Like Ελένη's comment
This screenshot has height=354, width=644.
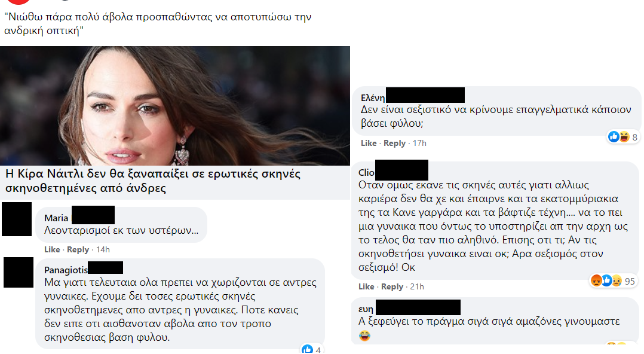[x=369, y=143]
